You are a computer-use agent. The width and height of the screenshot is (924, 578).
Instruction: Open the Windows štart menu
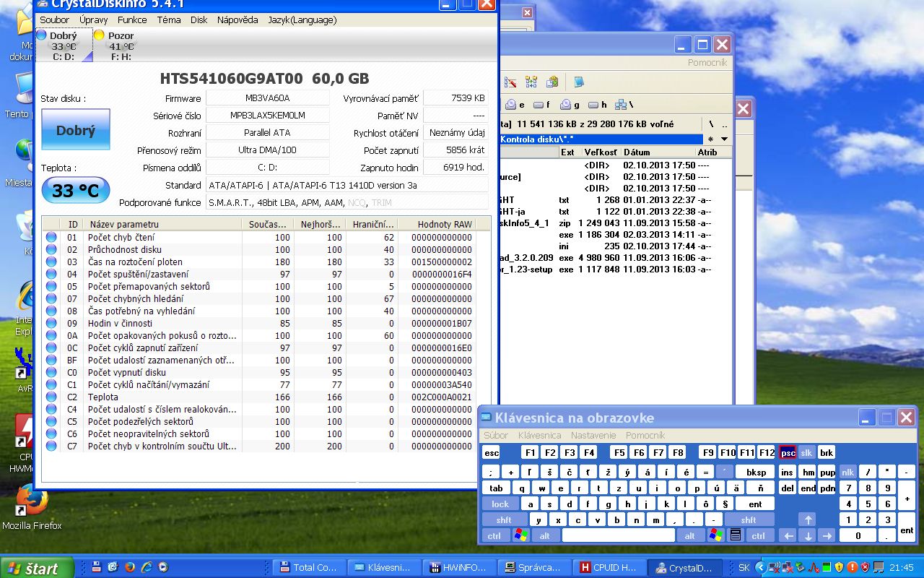[38, 568]
